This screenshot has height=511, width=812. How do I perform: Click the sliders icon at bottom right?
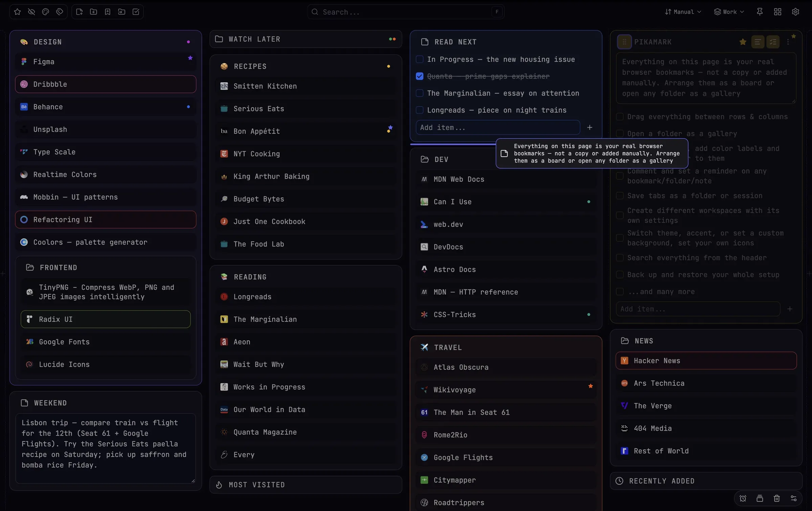794,498
